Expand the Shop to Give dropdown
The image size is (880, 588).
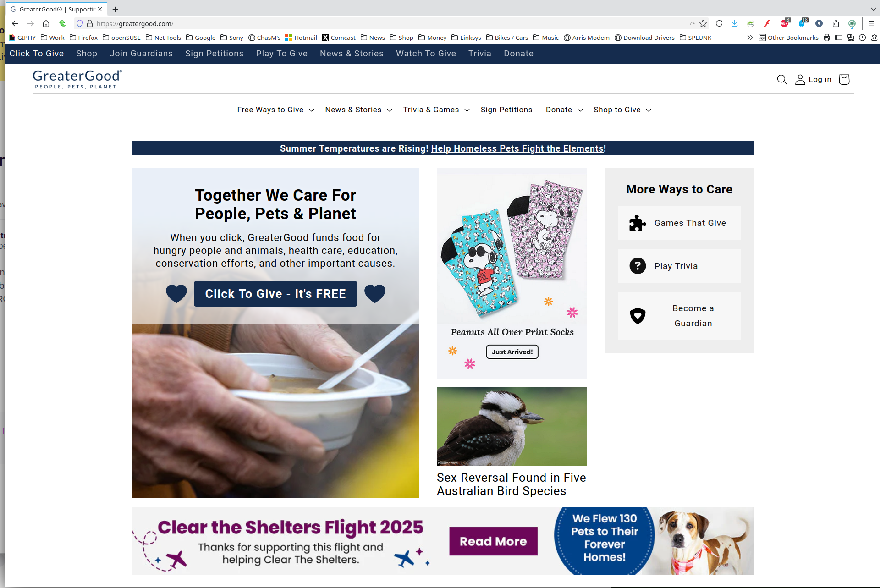622,110
